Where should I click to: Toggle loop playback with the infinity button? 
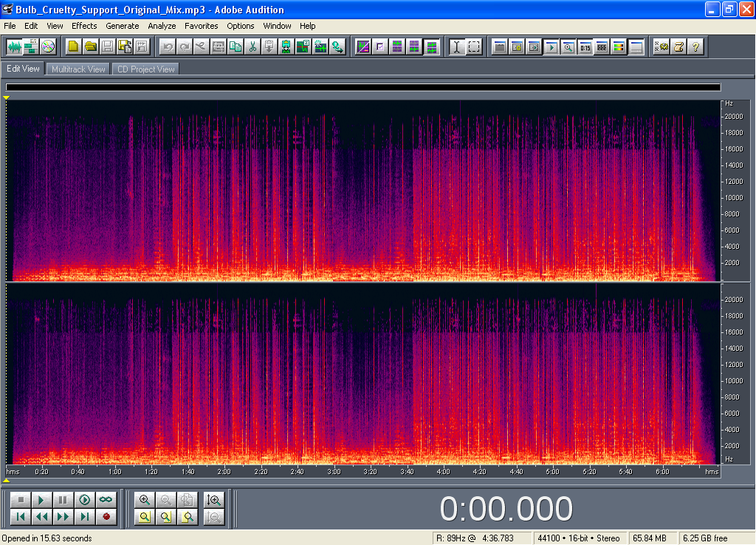pyautogui.click(x=106, y=500)
